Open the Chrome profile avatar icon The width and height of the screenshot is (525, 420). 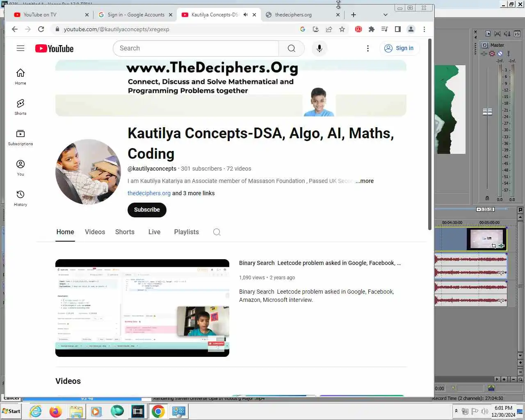tap(411, 29)
